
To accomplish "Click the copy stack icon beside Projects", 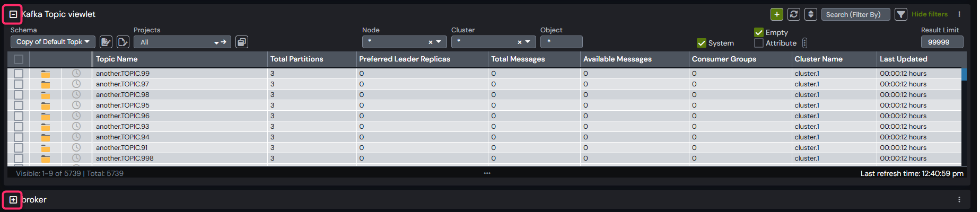I will click(242, 42).
